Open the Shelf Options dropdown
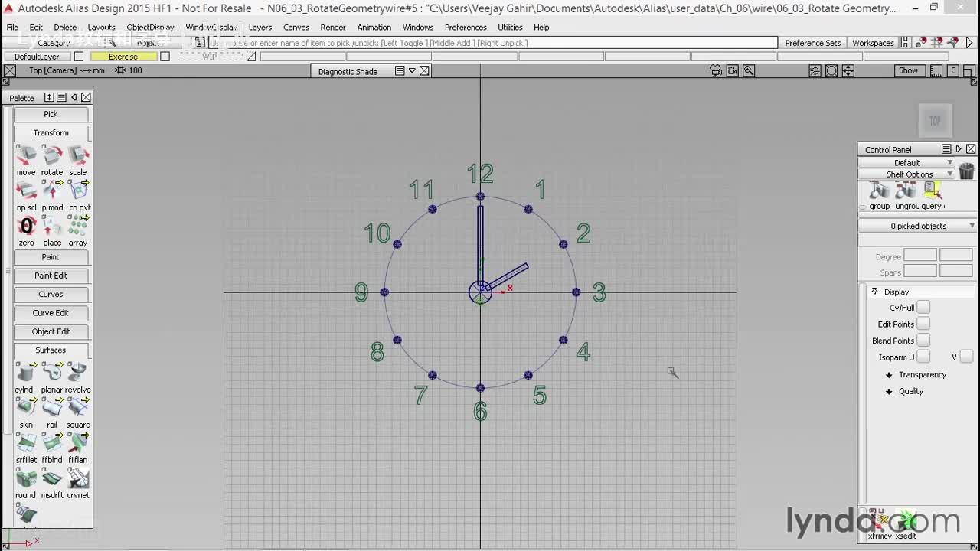Screen dimensions: 980x551 point(907,174)
